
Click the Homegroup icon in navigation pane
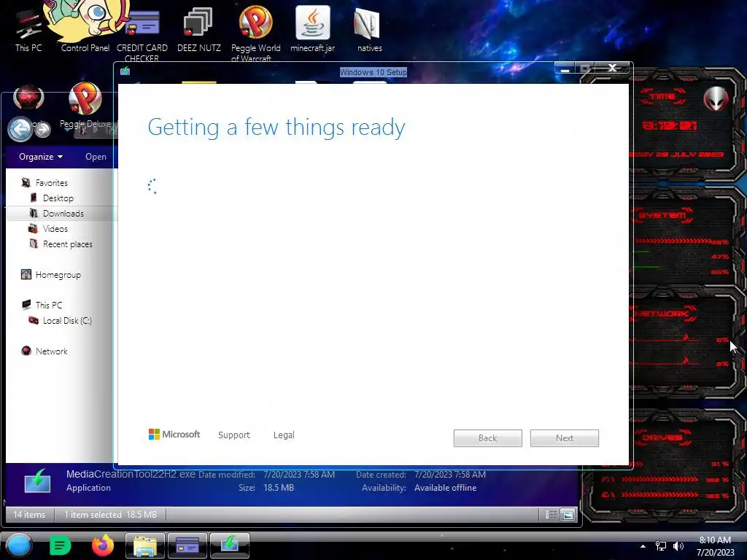coord(26,274)
